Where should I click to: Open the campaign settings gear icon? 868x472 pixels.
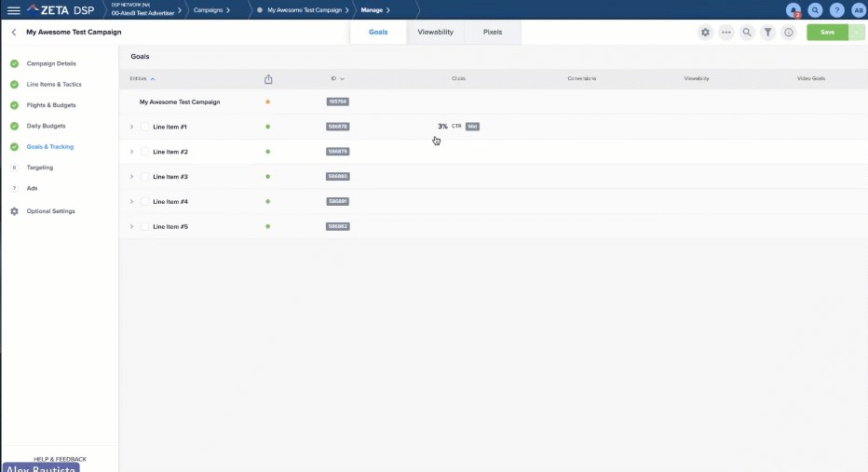705,33
